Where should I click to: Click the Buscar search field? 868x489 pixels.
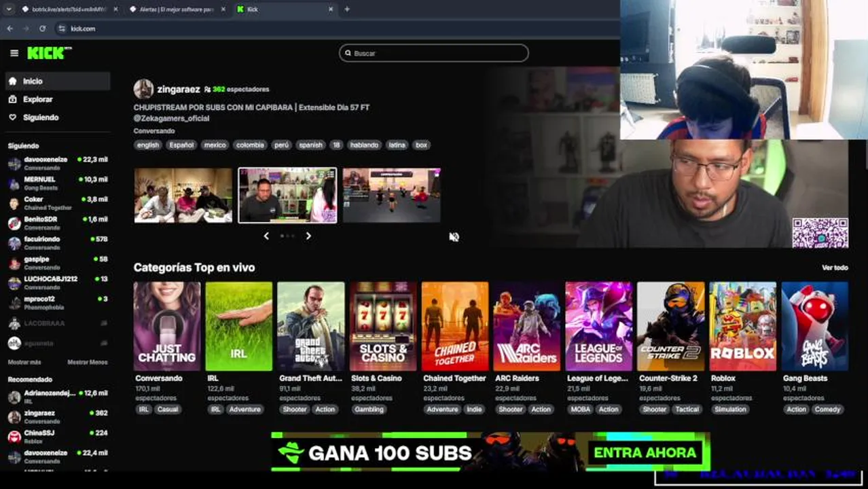[x=433, y=53]
